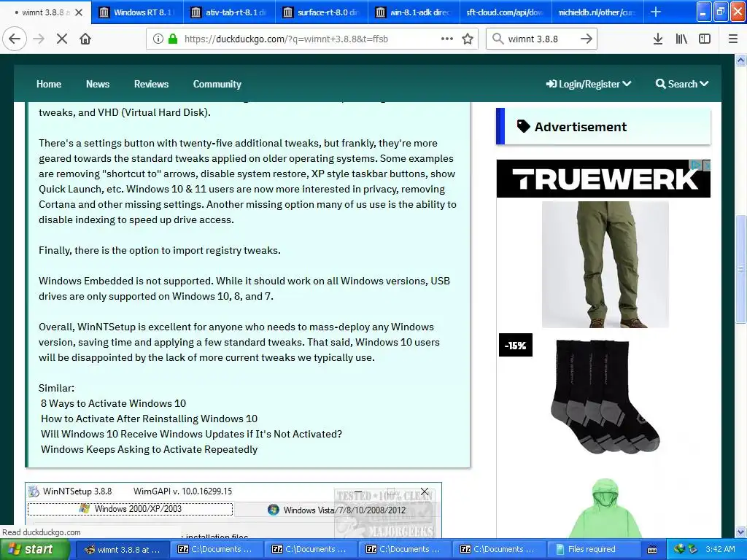Click the 3:42 AM system clock
747x560 pixels.
(x=720, y=550)
